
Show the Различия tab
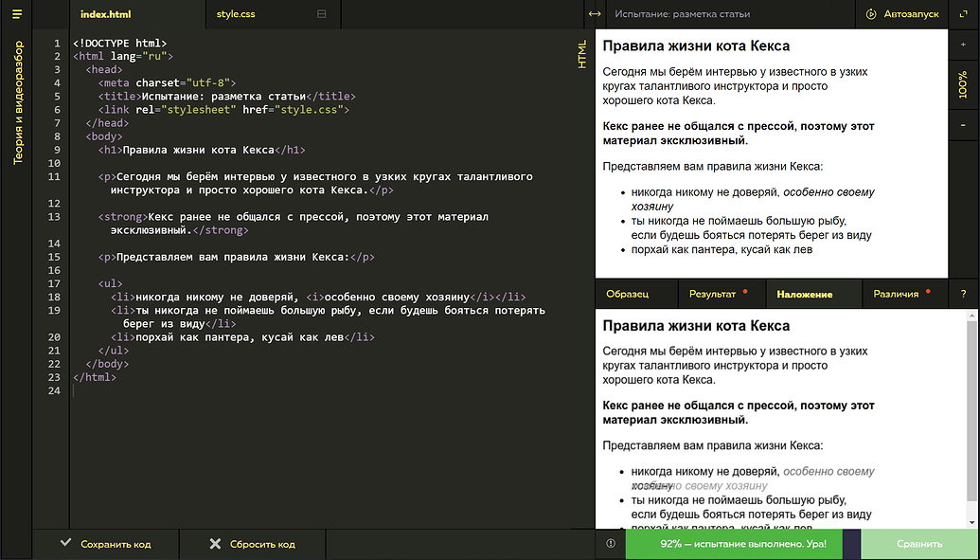pyautogui.click(x=896, y=294)
